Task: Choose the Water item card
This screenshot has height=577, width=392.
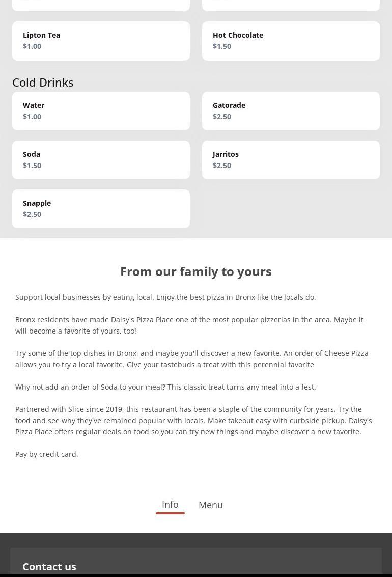Action: point(101,111)
